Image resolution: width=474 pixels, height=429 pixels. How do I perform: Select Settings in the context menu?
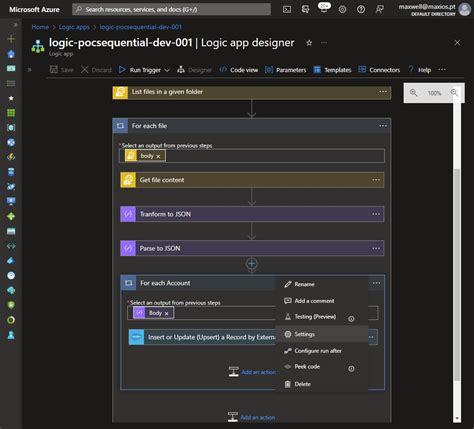(322, 334)
